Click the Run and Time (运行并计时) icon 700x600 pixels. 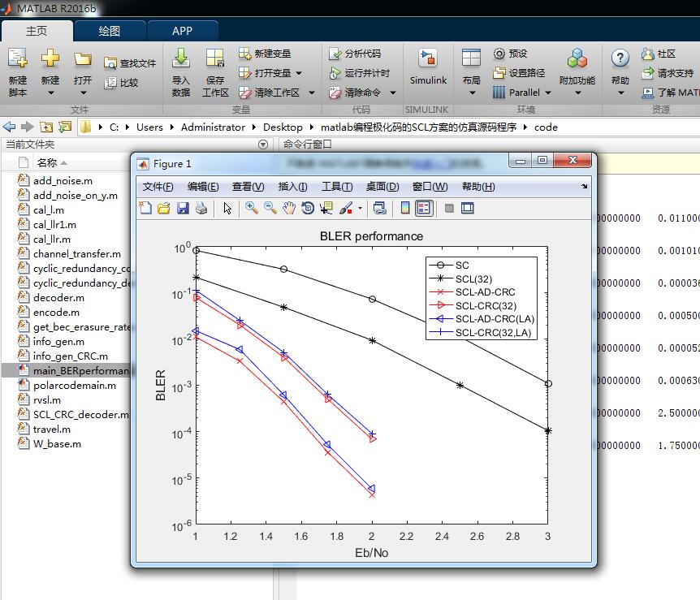(335, 73)
